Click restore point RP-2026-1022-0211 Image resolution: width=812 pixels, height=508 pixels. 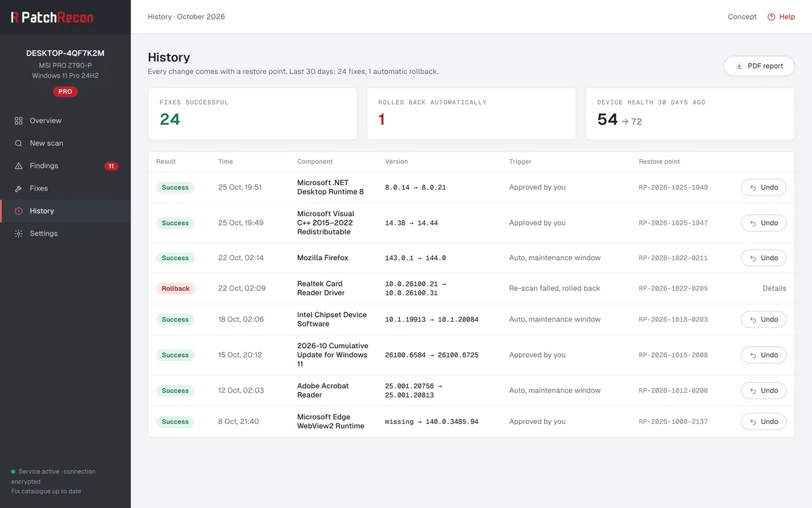[x=673, y=258]
